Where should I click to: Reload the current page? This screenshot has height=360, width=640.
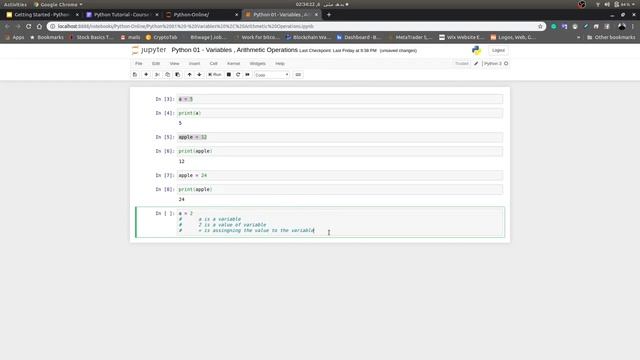point(29,26)
